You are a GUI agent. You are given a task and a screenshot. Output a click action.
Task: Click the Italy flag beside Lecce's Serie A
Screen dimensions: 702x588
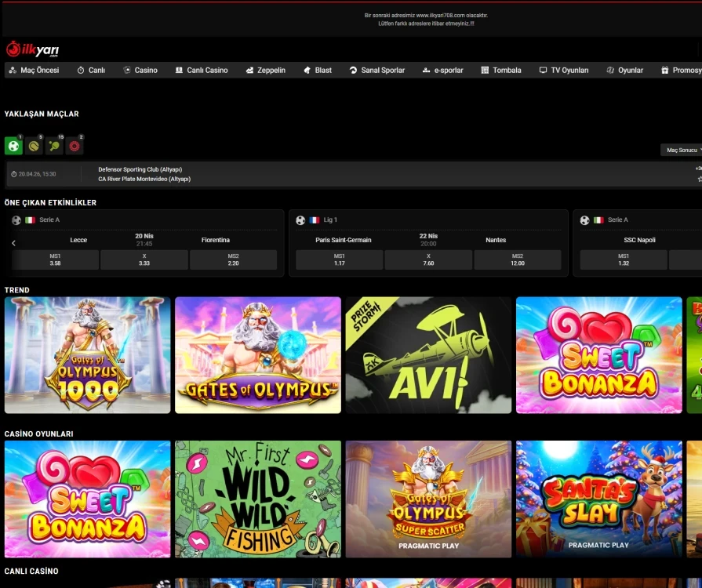click(x=30, y=220)
